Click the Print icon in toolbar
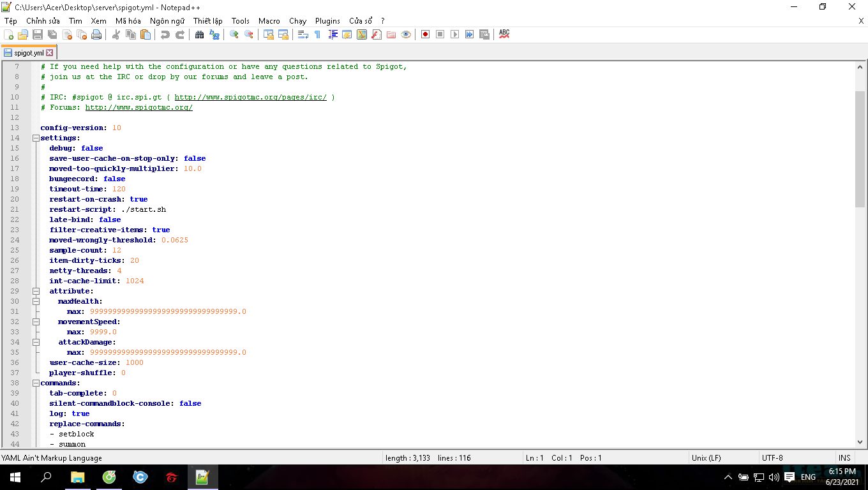Screen dimensions: 868x490 tap(96, 34)
